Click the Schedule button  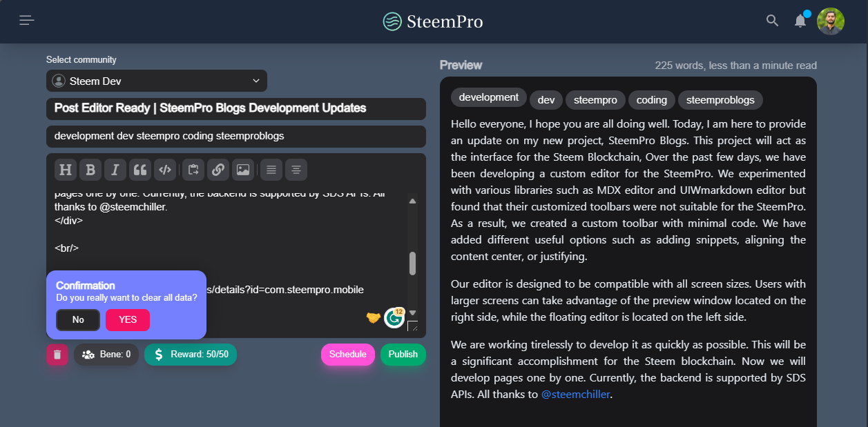(348, 355)
